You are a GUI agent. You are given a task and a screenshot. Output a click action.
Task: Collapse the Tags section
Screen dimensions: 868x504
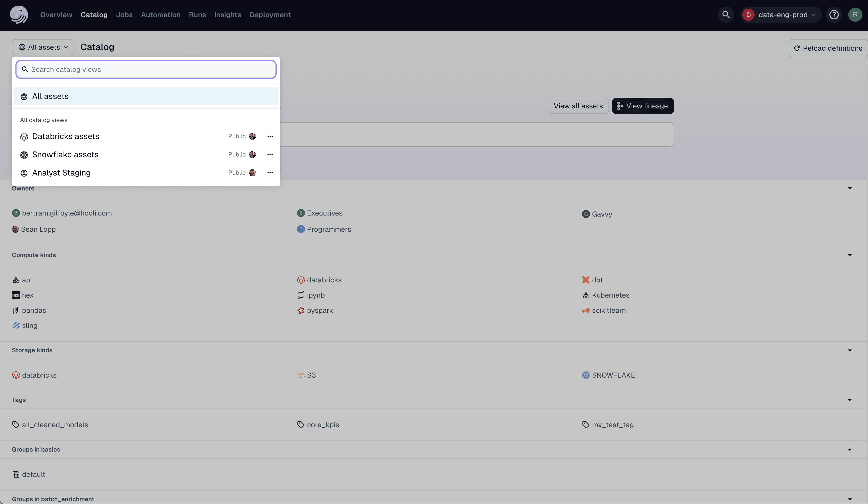[x=850, y=400]
